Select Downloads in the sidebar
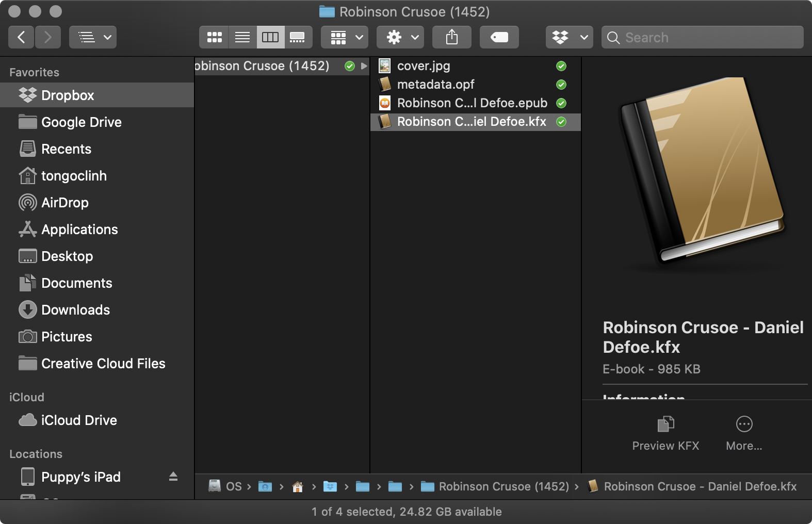 [x=75, y=310]
